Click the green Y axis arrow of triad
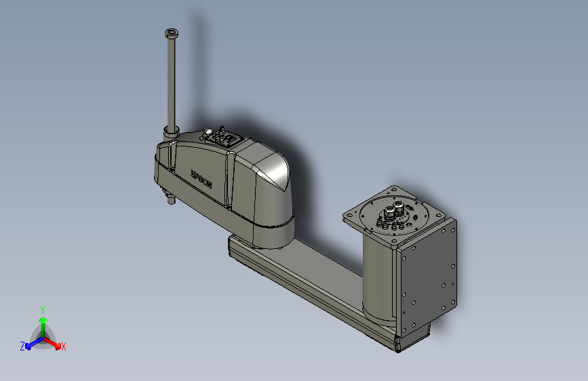 pos(43,327)
